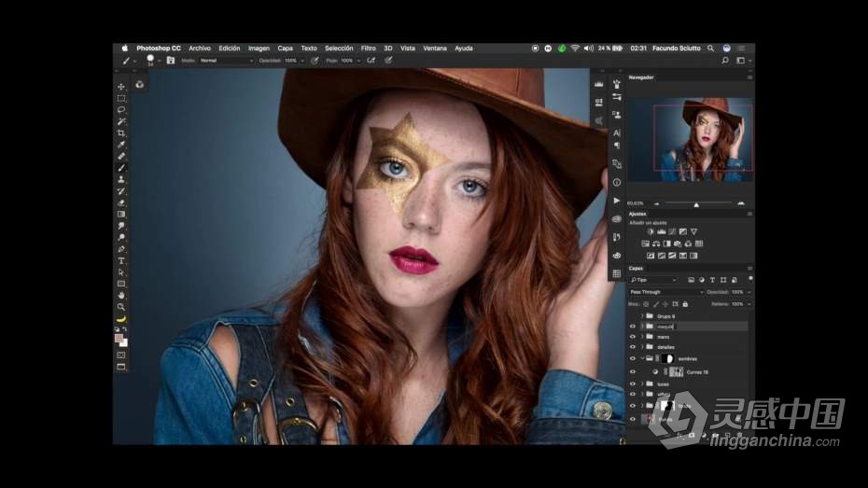Add a Levels adjustment
Viewport: 868px width, 488px height.
tap(662, 231)
